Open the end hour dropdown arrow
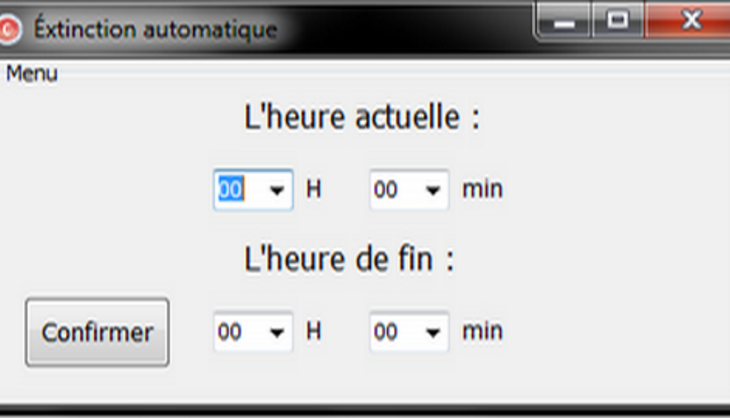The image size is (730, 418). (x=277, y=332)
